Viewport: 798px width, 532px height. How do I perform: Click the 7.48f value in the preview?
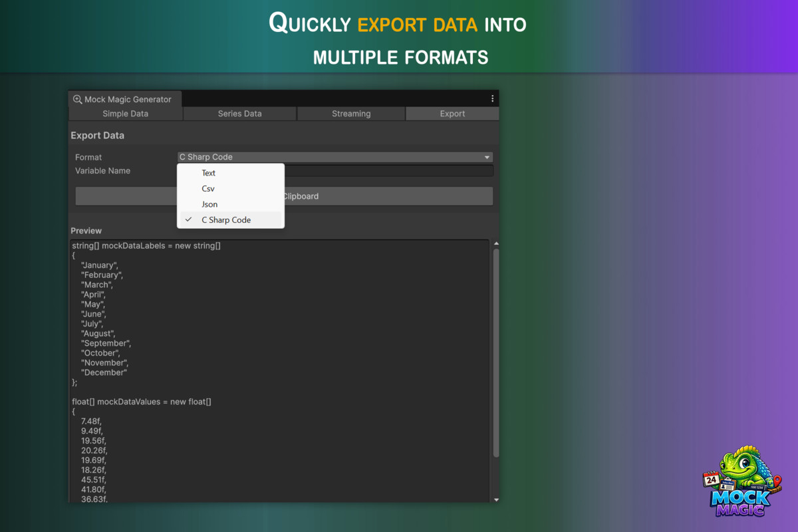tap(91, 421)
